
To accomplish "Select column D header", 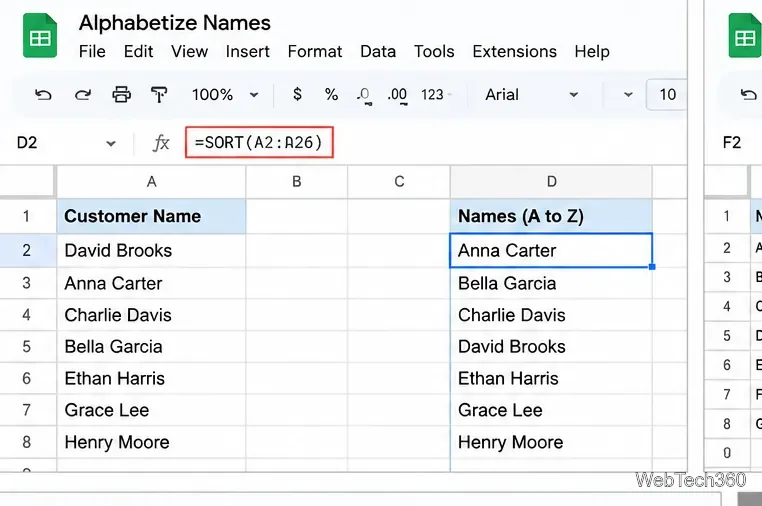I will pyautogui.click(x=551, y=182).
